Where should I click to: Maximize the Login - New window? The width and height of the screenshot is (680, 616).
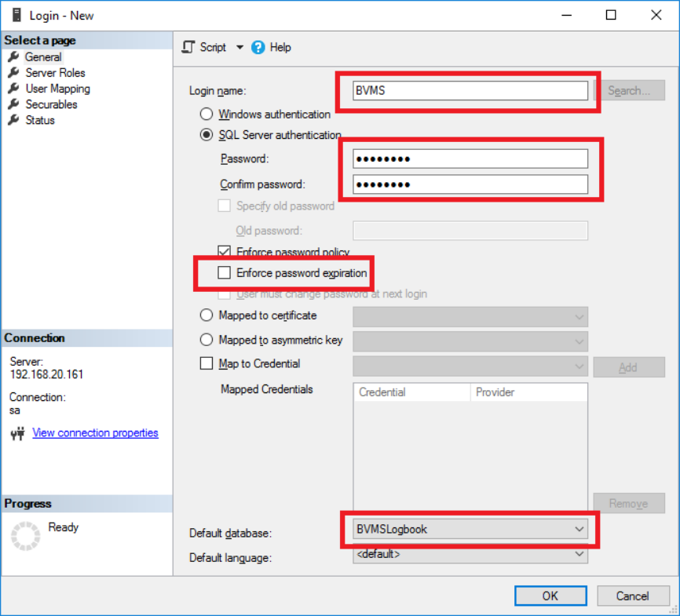pos(611,15)
